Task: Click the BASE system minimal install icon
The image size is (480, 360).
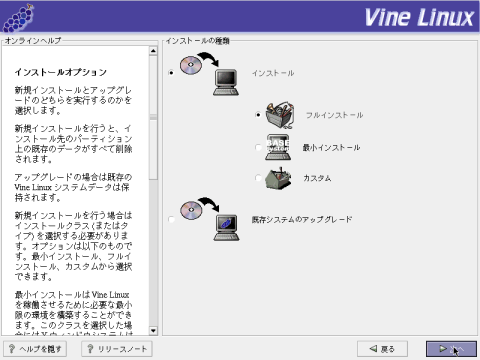Action: point(278,147)
